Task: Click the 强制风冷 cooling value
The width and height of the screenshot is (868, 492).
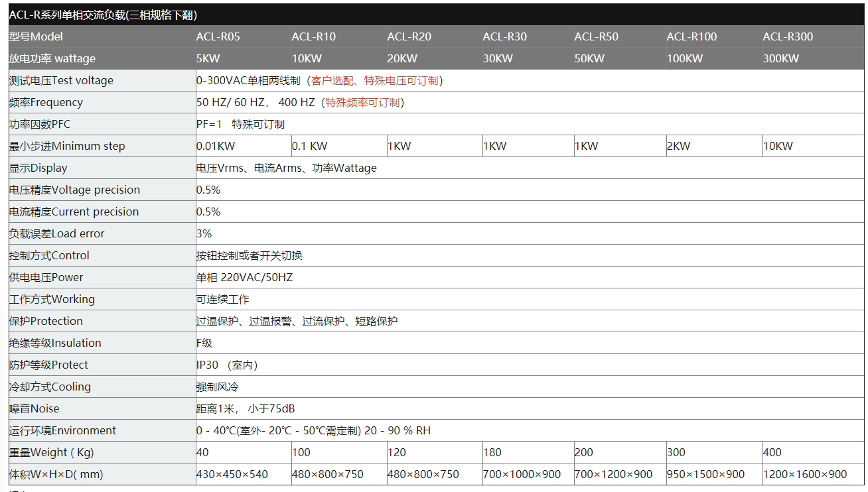Action: click(x=218, y=387)
